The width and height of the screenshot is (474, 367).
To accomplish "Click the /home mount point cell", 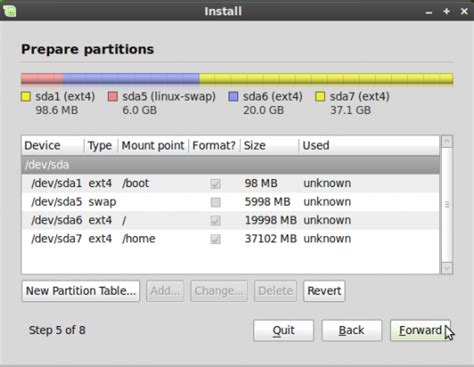I will click(138, 239).
